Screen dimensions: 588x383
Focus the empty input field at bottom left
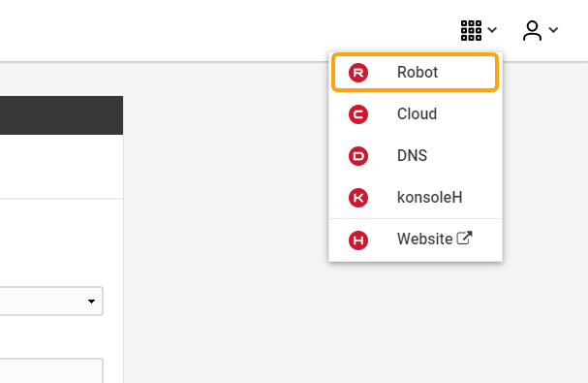click(51, 370)
